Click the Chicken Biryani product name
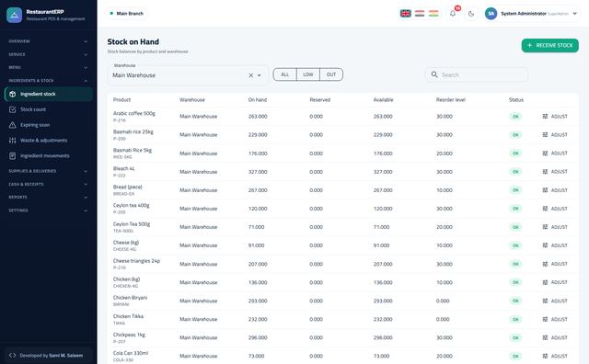Screen dimensions: 589x364 point(130,298)
